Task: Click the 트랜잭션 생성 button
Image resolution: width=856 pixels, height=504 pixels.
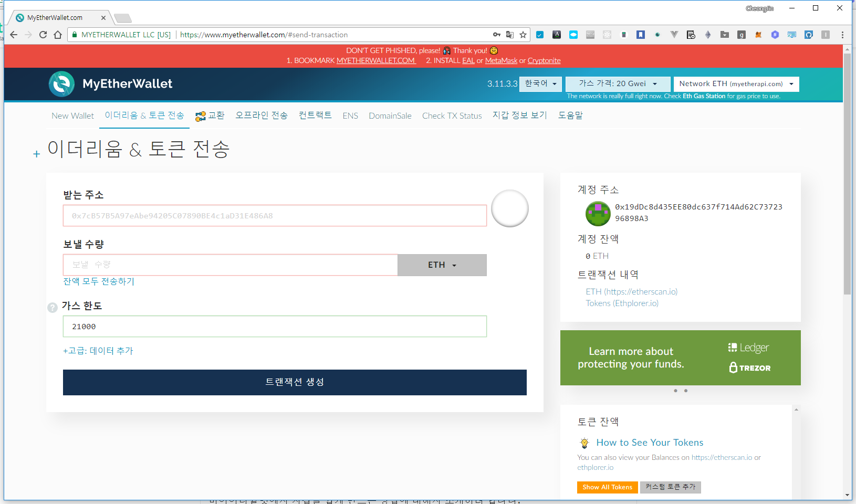Action: click(x=295, y=382)
